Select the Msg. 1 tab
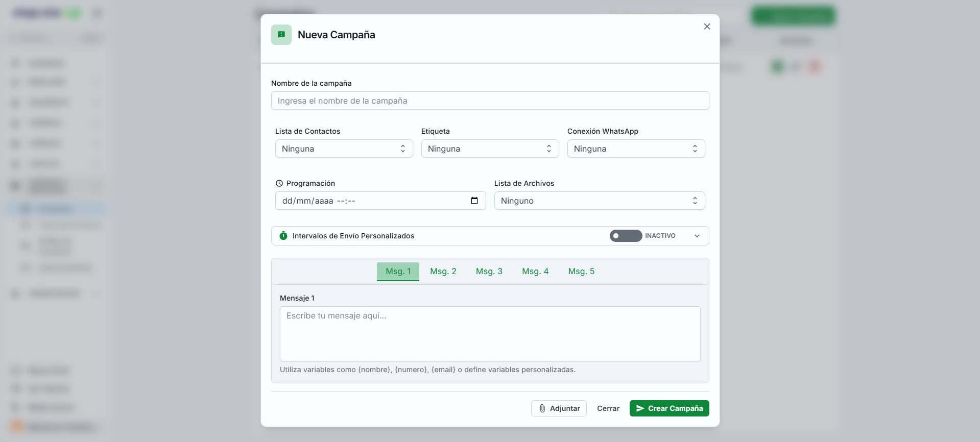Screen dimensions: 980x442 [398, 272]
